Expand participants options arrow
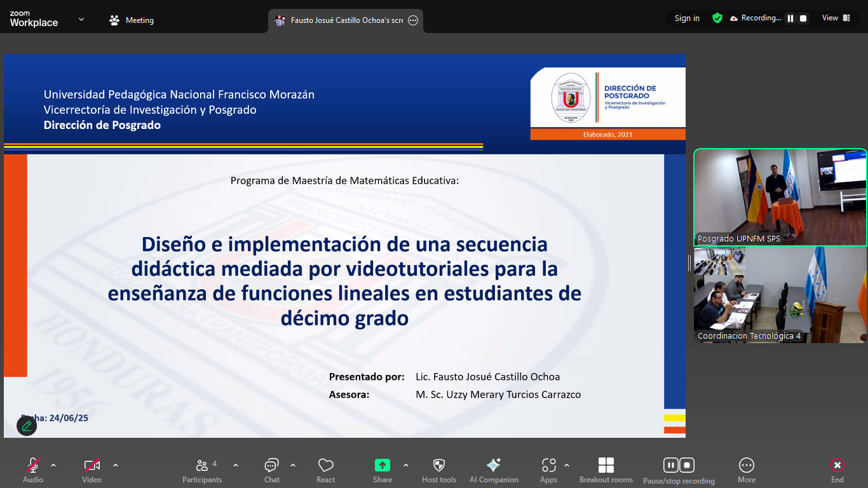Image resolution: width=868 pixels, height=488 pixels. point(236,465)
